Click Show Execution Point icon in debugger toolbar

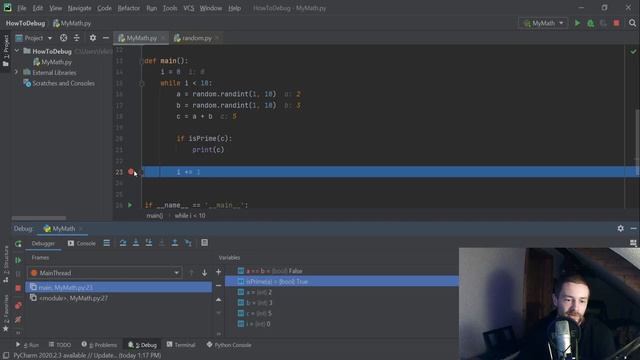click(107, 243)
